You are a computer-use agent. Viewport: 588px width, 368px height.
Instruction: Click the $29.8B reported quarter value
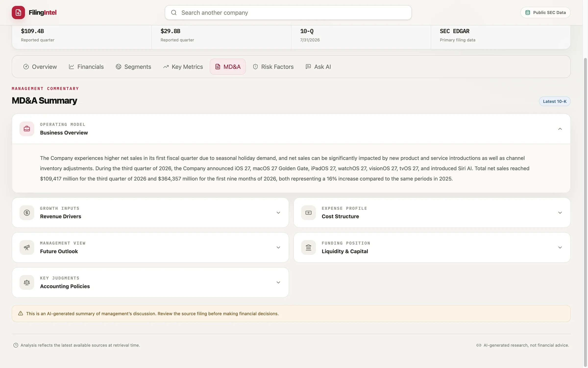pyautogui.click(x=170, y=31)
